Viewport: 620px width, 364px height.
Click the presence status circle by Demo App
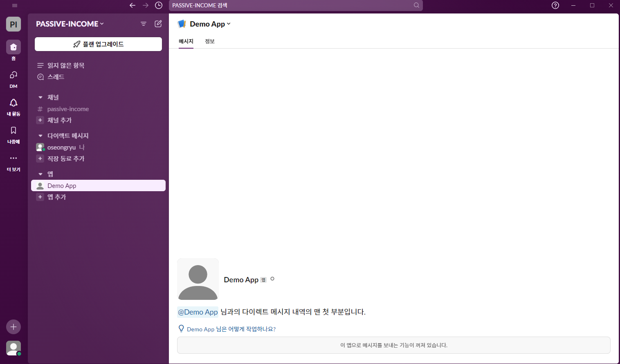272,279
